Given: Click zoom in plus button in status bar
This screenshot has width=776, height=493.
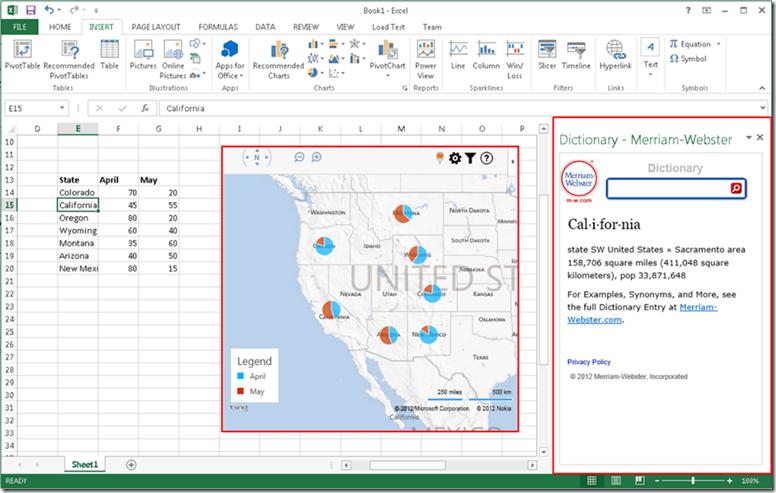Looking at the screenshot, I should 729,480.
